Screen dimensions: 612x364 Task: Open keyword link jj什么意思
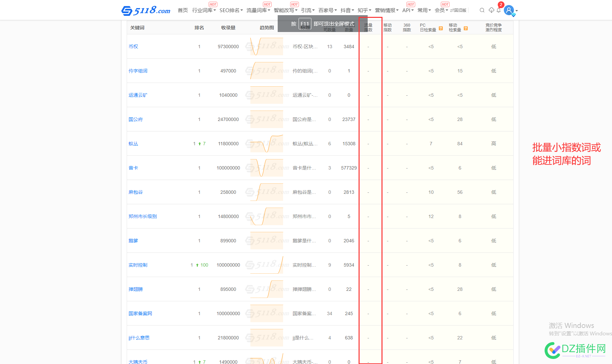(x=139, y=338)
